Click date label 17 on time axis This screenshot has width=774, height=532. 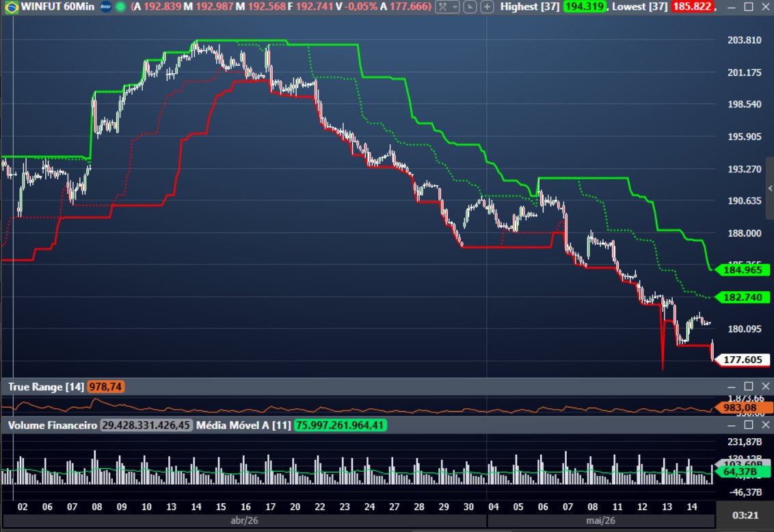(x=270, y=507)
